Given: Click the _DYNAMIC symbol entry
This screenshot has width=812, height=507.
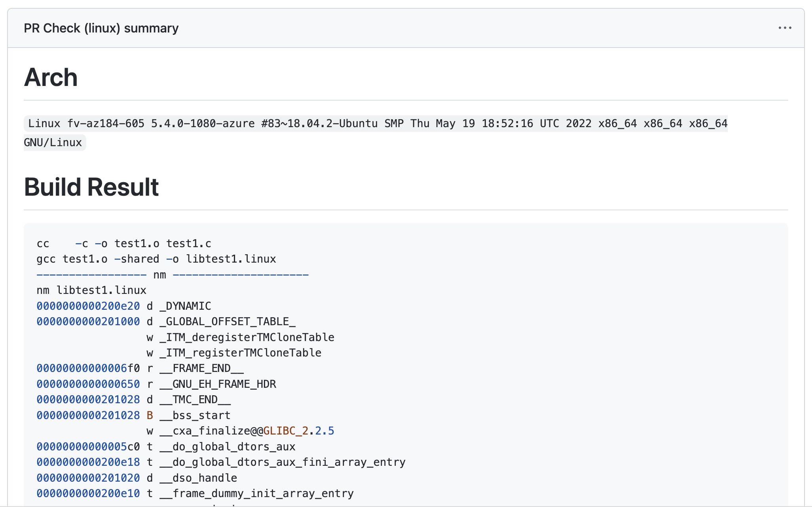Looking at the screenshot, I should (x=185, y=306).
